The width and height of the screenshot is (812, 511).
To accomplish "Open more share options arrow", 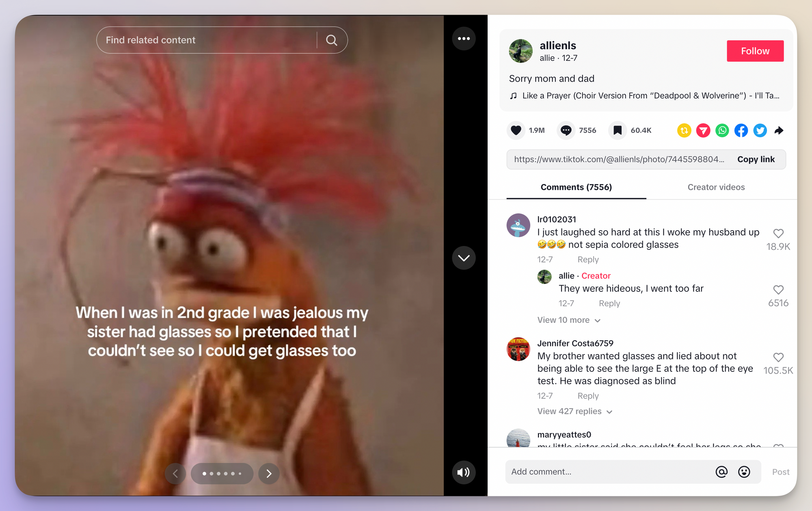I will tap(779, 130).
